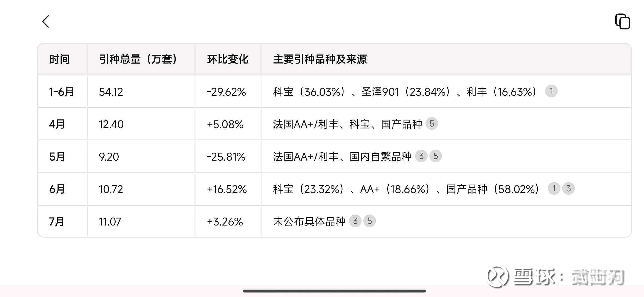Viewport: 644px width, 297px height.
Task: Tap the Xueqiu logo watermark
Action: coord(498,276)
